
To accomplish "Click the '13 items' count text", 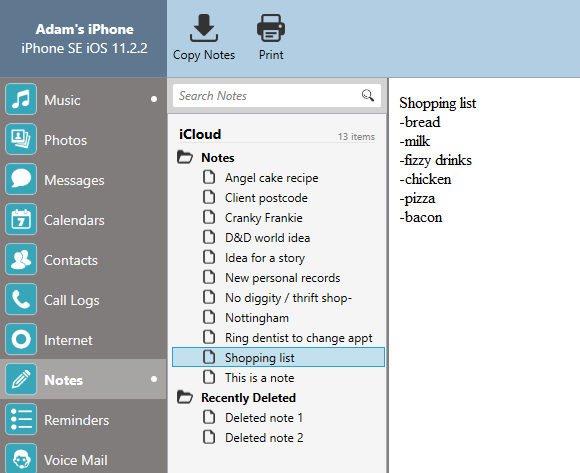I will coord(356,137).
